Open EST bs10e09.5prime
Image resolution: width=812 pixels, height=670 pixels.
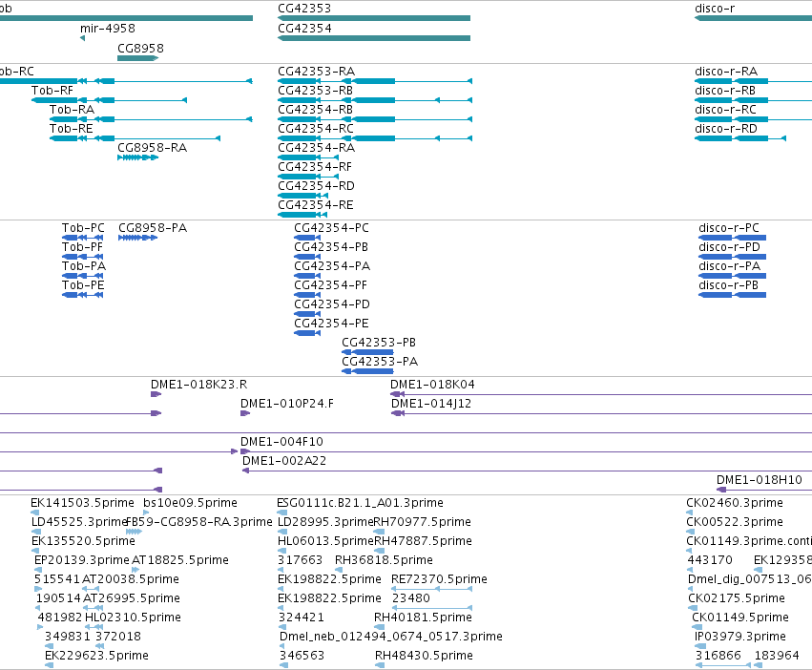146,513
